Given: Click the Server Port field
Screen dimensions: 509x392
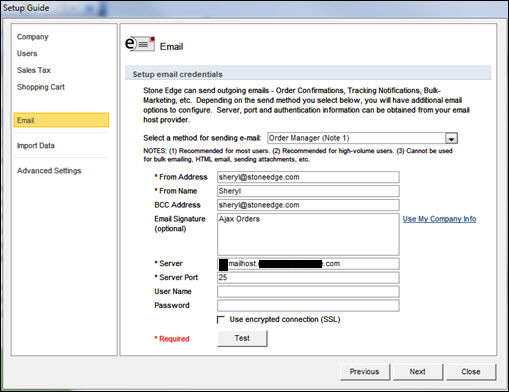Looking at the screenshot, I should click(x=308, y=278).
